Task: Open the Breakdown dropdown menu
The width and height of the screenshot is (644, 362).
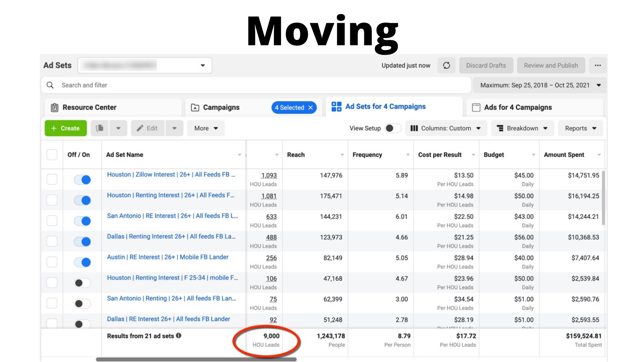Action: [x=522, y=128]
